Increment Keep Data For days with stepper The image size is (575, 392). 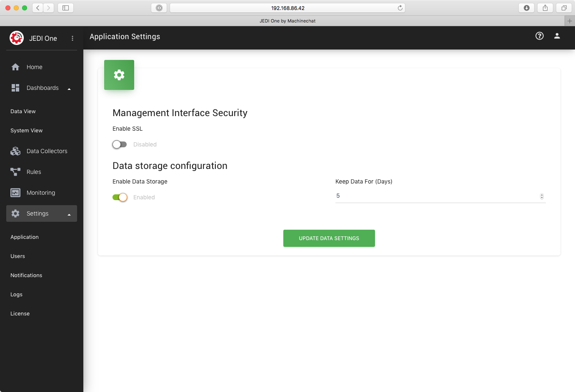click(x=541, y=194)
